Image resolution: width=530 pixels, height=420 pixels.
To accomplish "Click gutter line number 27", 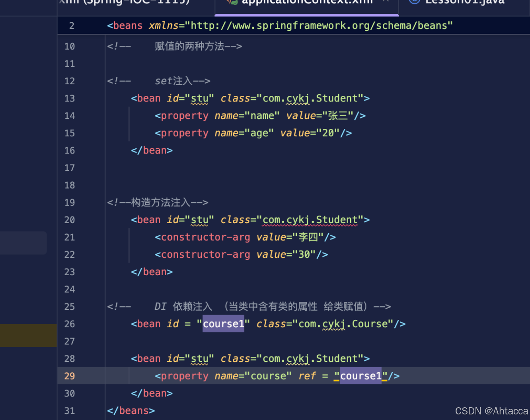I will (70, 342).
